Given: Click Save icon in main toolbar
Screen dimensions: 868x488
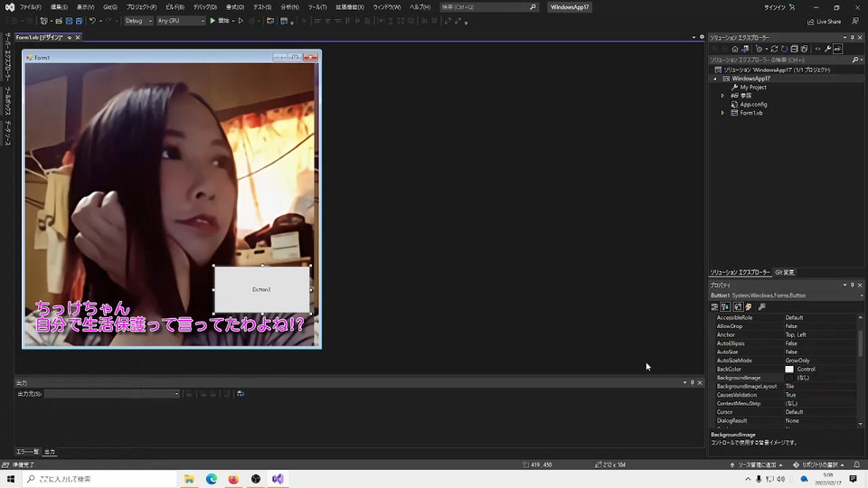Looking at the screenshot, I should [x=70, y=21].
